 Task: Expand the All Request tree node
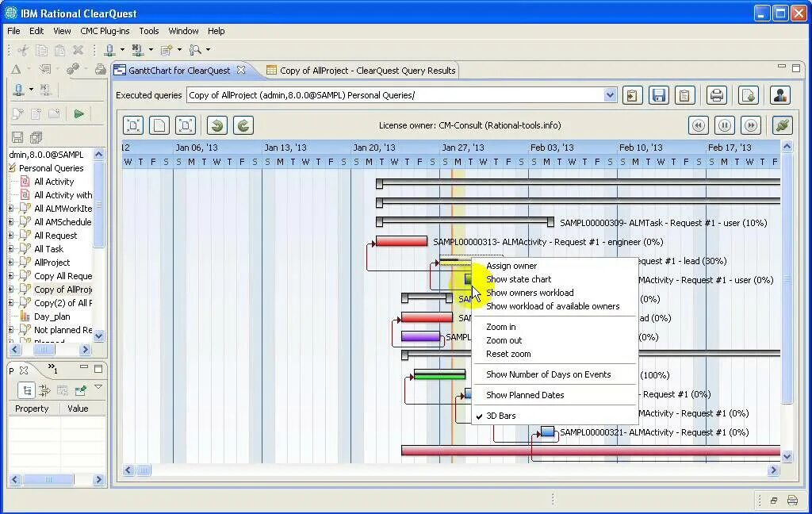[x=11, y=236]
